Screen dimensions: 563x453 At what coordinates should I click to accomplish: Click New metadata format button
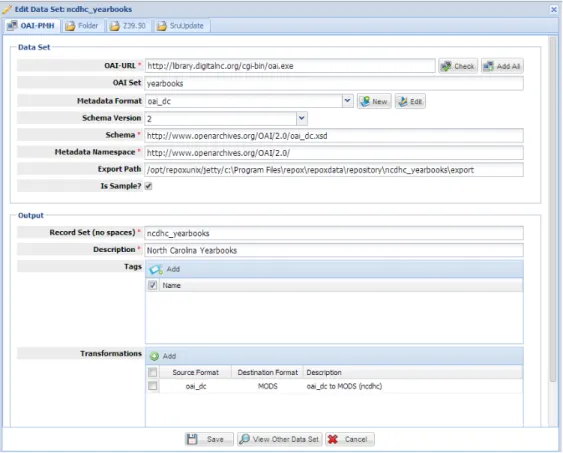(374, 101)
